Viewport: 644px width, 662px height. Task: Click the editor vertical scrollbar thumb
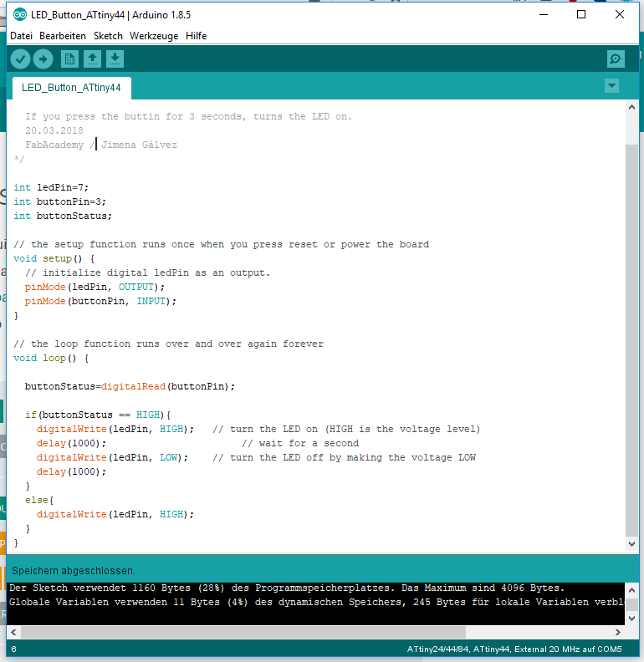pyautogui.click(x=631, y=340)
